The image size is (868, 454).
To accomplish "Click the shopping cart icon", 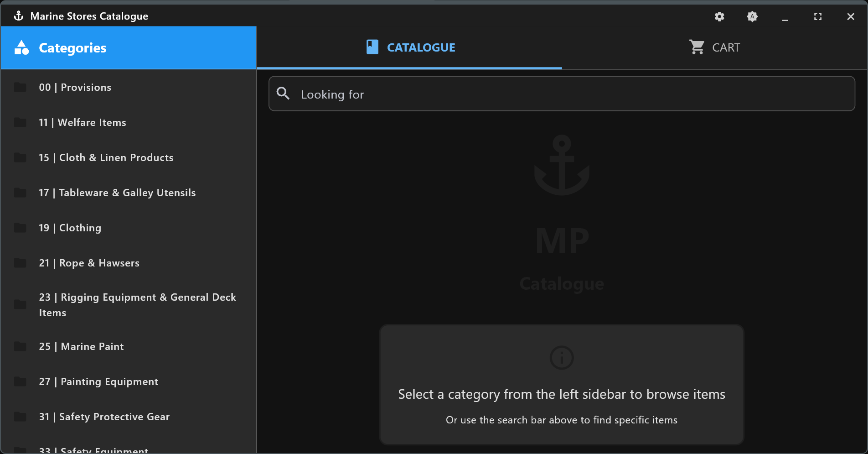I will coord(697,47).
